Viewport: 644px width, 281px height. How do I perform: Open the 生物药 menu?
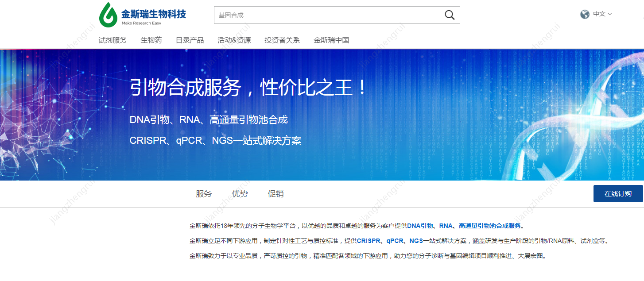(x=151, y=40)
